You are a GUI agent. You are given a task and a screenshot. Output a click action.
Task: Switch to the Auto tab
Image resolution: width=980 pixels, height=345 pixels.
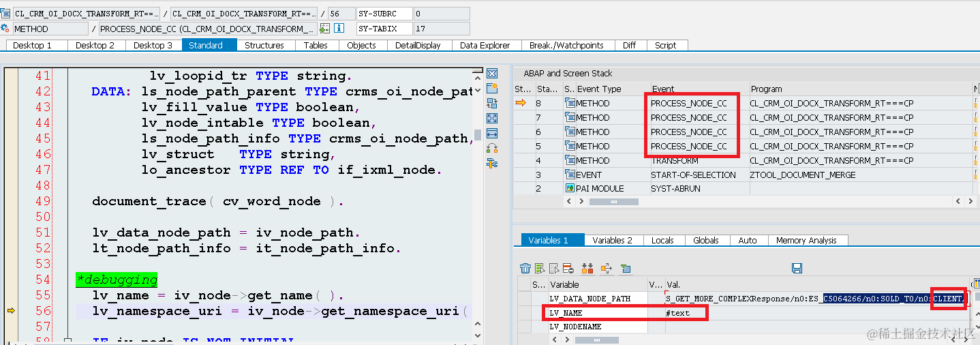pyautogui.click(x=748, y=240)
